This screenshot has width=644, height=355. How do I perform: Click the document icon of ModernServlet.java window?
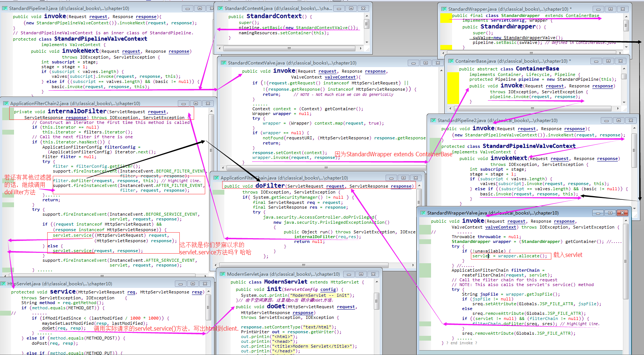223,274
